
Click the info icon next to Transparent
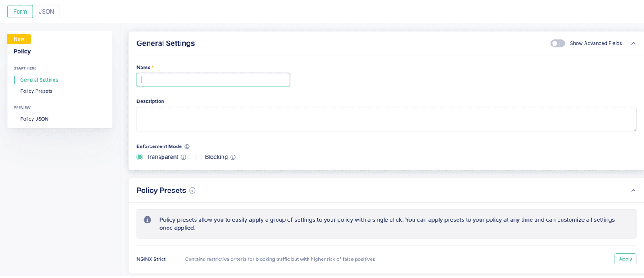coord(183,157)
